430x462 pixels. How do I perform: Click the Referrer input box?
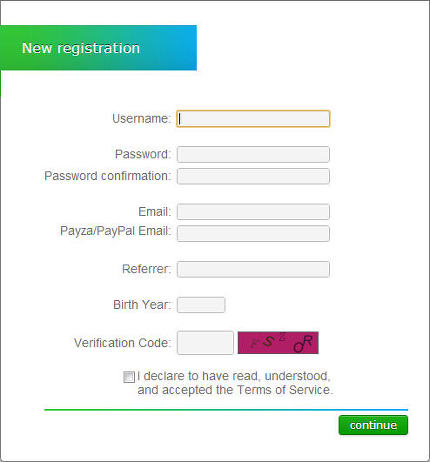pos(253,269)
